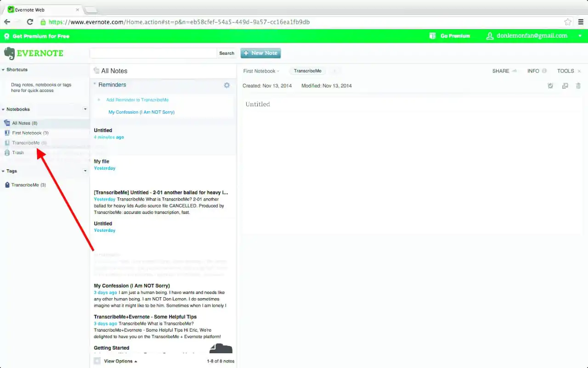Select TranscribeMe (3) tag in sidebar
The height and width of the screenshot is (368, 588).
click(x=28, y=185)
